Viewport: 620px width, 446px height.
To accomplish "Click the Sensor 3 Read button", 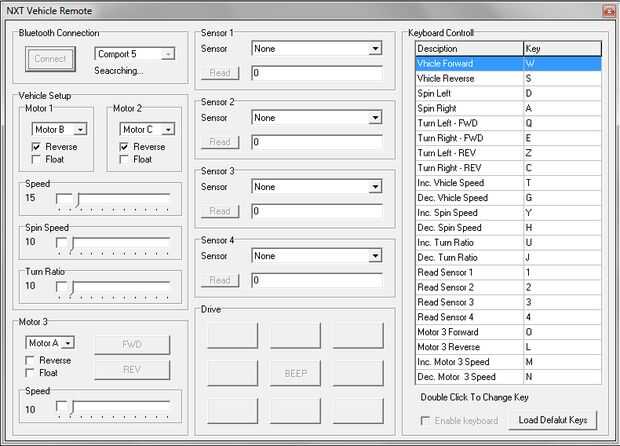I will tap(220, 211).
